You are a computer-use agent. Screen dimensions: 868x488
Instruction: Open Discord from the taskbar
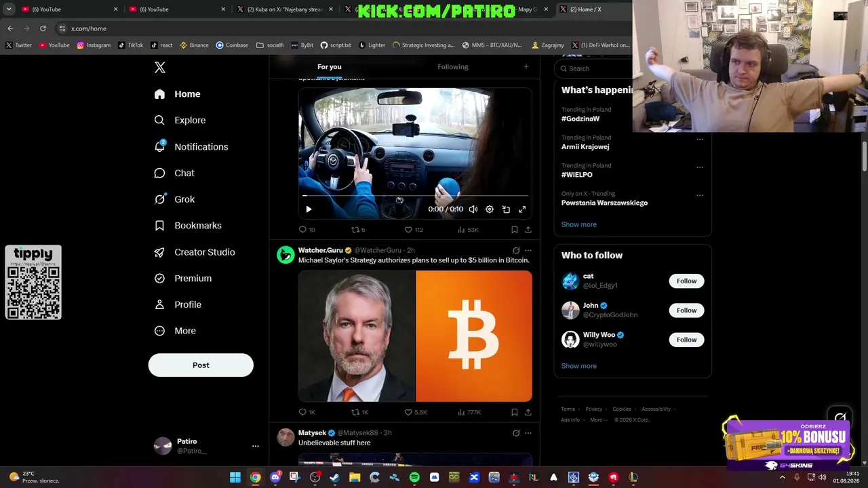(x=275, y=477)
